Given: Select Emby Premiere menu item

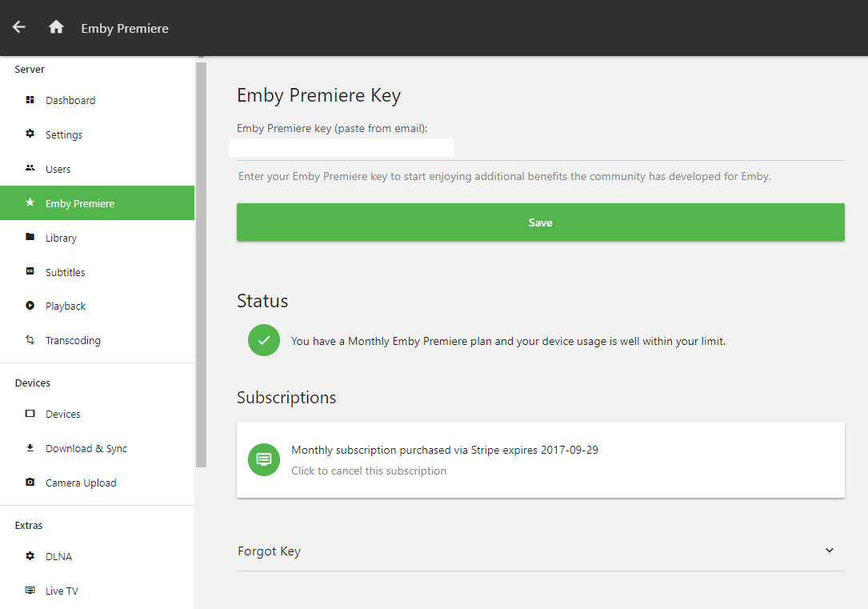Looking at the screenshot, I should [98, 203].
